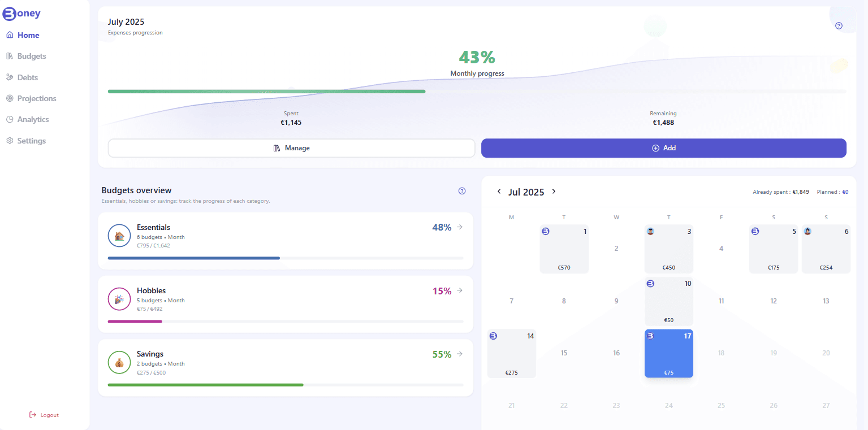
Task: Click day 22 in the calendar
Action: 564,406
